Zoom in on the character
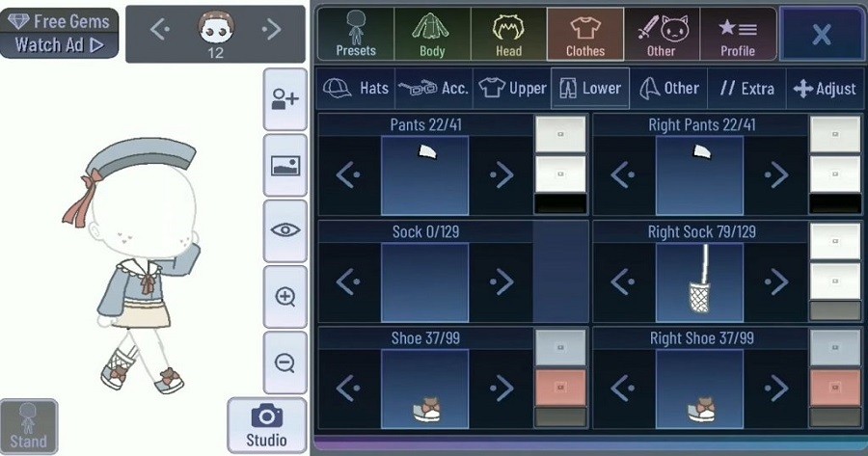The width and height of the screenshot is (868, 456). (285, 296)
